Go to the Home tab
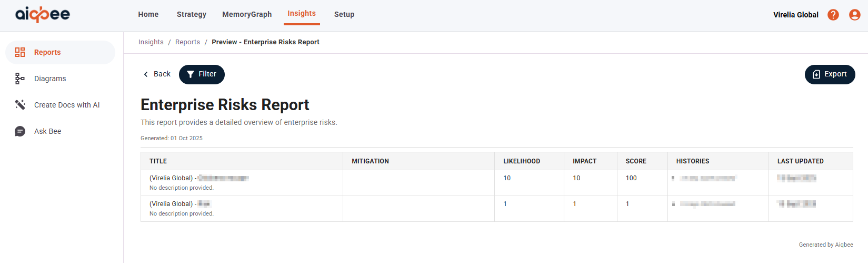 [148, 14]
